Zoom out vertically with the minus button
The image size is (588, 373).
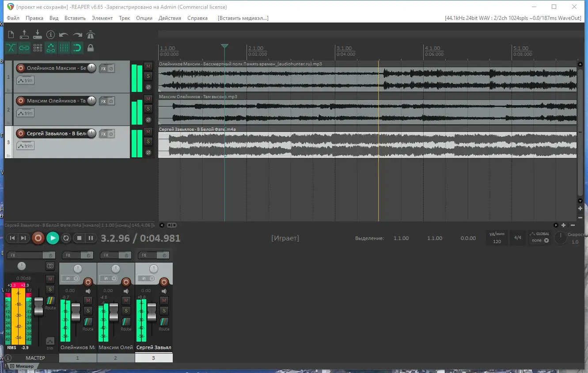click(580, 217)
